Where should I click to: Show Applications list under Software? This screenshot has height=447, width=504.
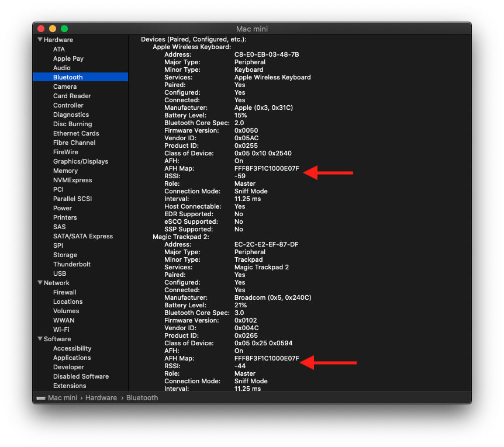(72, 358)
